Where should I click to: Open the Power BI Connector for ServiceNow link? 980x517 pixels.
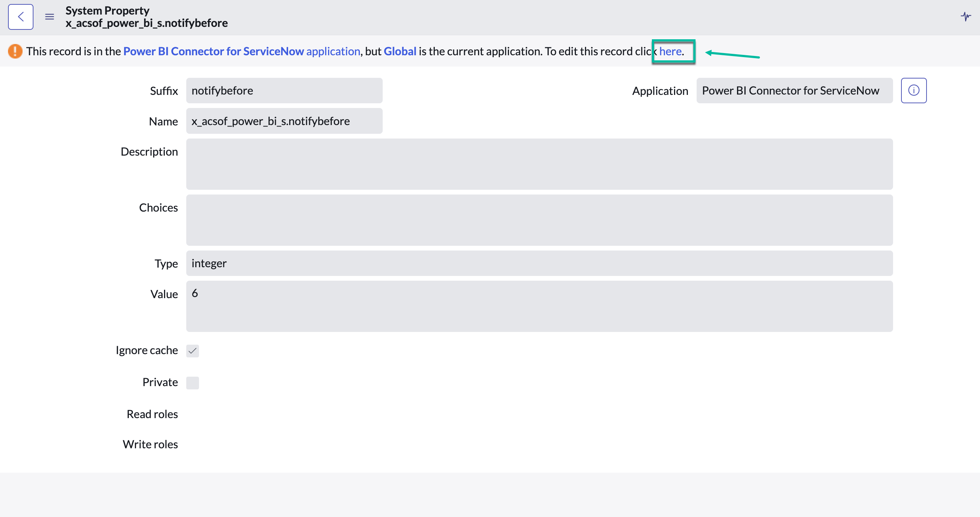point(214,51)
